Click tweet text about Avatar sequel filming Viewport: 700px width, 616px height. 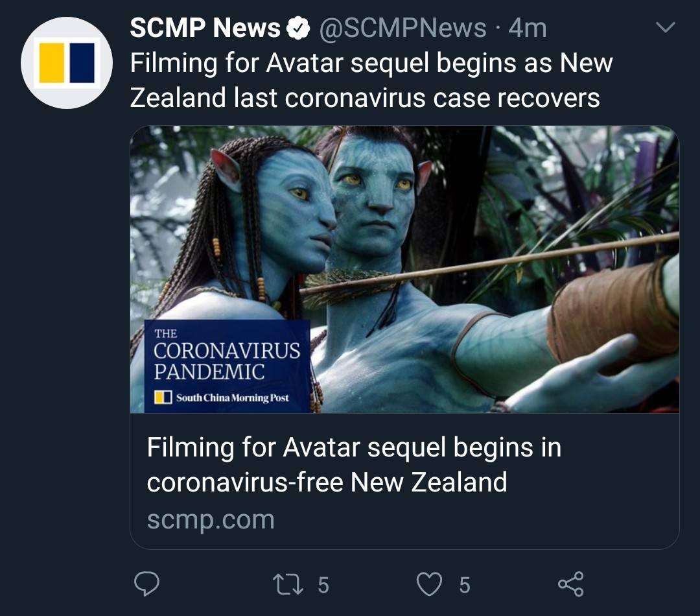point(371,80)
